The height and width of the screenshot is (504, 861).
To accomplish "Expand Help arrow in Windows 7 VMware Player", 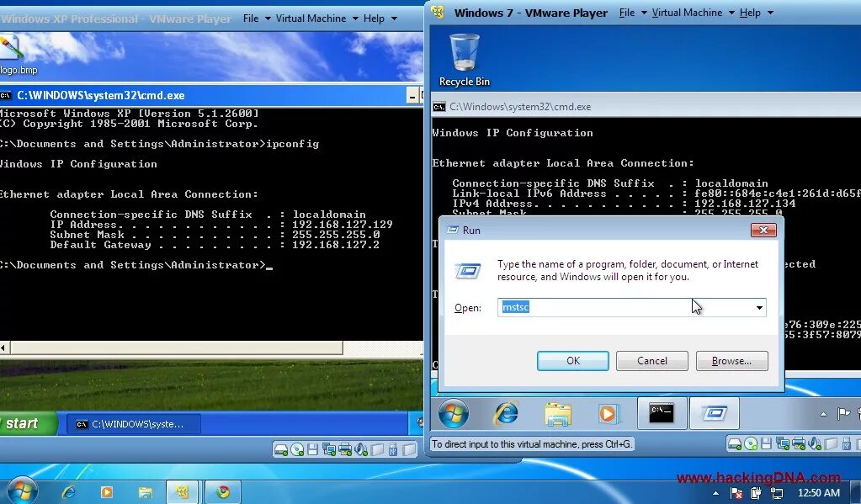I will pos(770,13).
